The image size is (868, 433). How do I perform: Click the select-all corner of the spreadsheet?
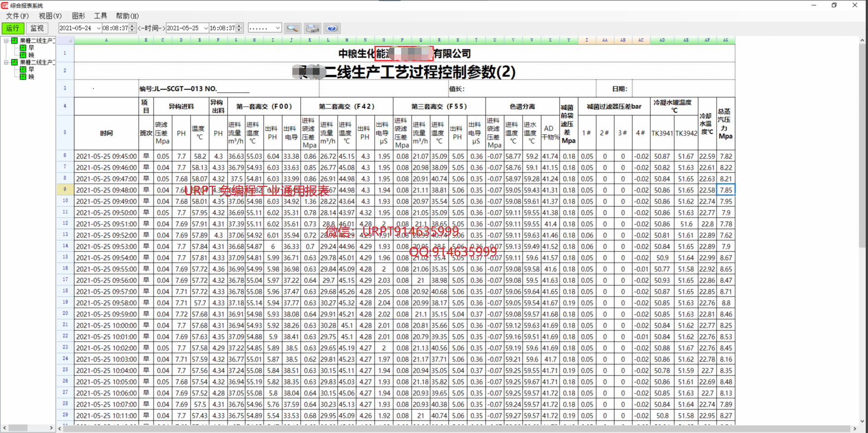point(65,40)
